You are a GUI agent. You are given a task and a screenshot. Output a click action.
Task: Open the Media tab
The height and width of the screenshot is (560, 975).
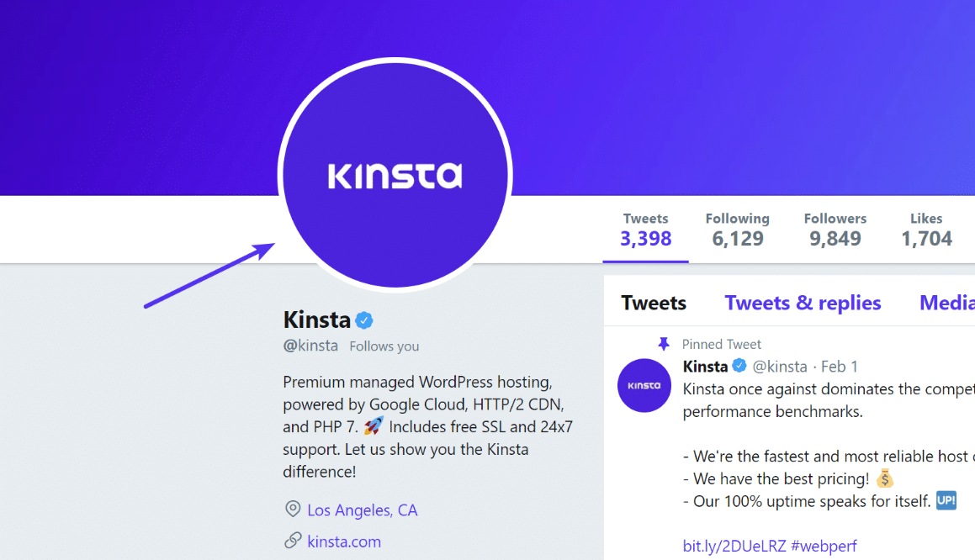coord(951,302)
